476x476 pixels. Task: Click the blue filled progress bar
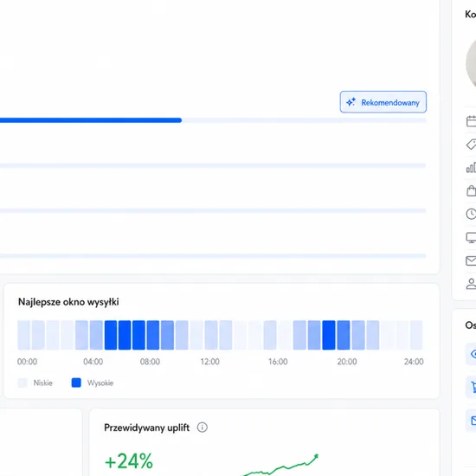(x=91, y=120)
